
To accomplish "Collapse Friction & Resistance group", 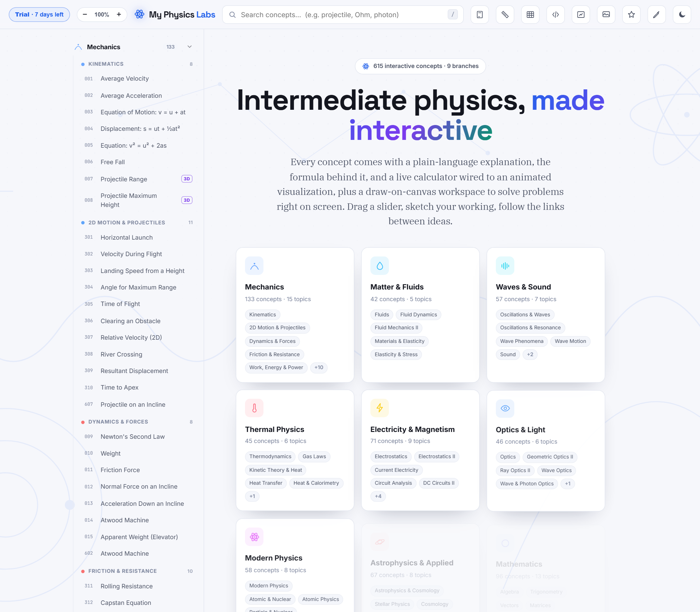I will click(137, 571).
